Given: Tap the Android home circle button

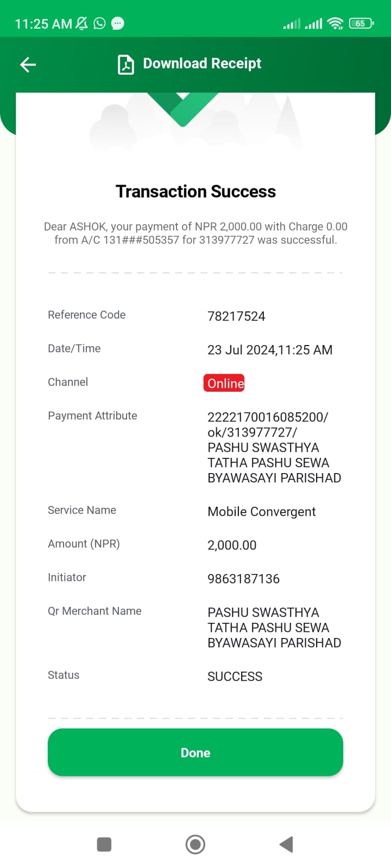Looking at the screenshot, I should [195, 845].
